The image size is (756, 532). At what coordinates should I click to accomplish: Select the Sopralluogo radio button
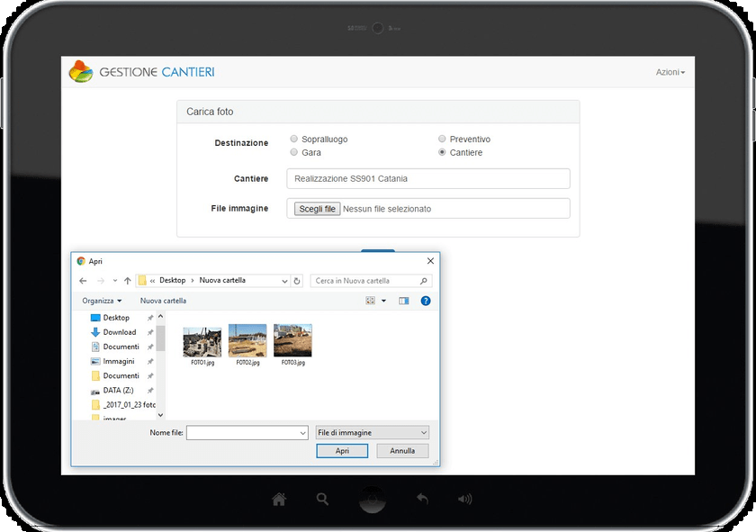[x=293, y=140]
